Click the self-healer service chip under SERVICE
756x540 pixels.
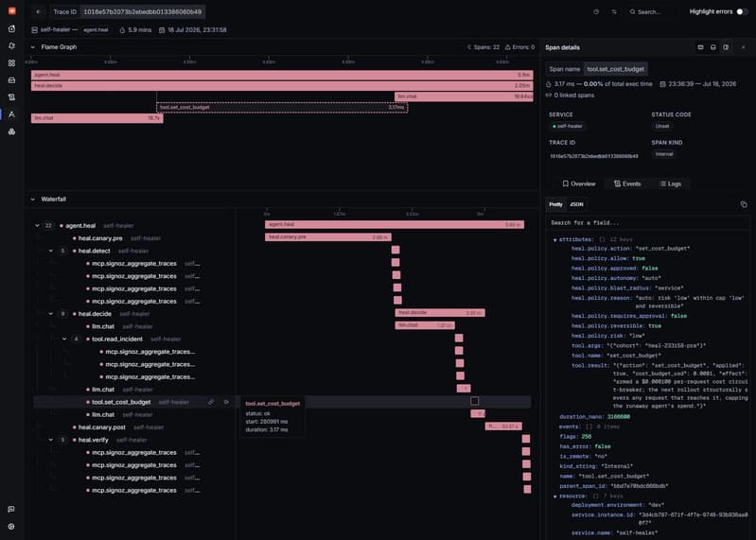click(567, 126)
